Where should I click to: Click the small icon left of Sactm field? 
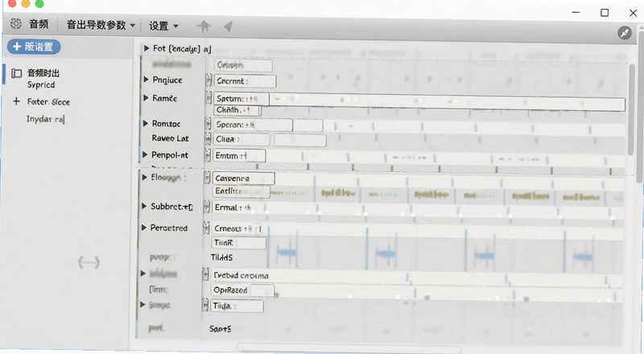(x=208, y=98)
